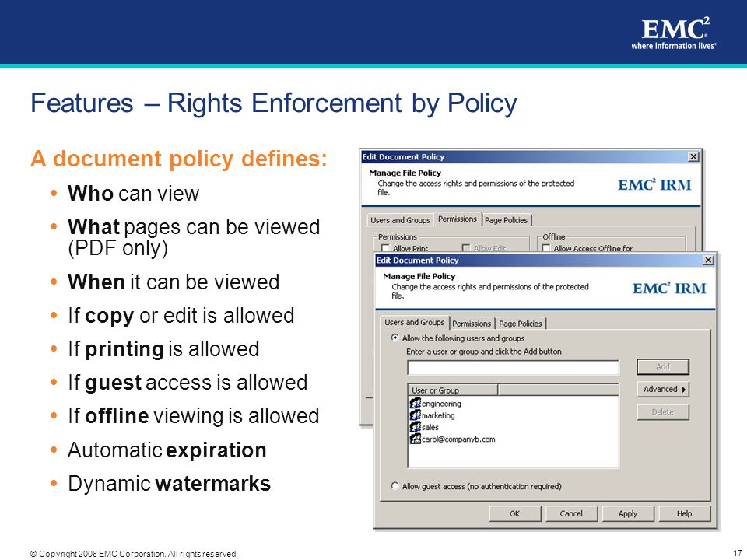Select the 'engineering' list entry

tap(436, 404)
